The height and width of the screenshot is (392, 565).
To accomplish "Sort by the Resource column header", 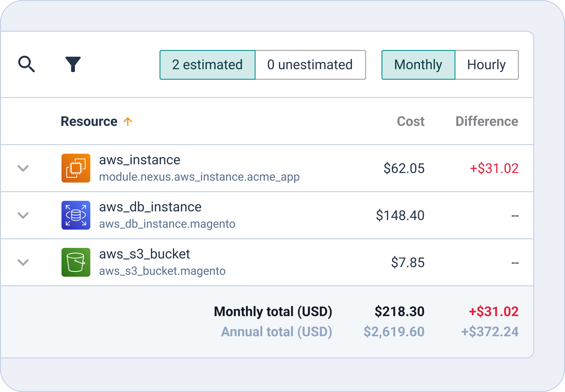I will pyautogui.click(x=89, y=122).
